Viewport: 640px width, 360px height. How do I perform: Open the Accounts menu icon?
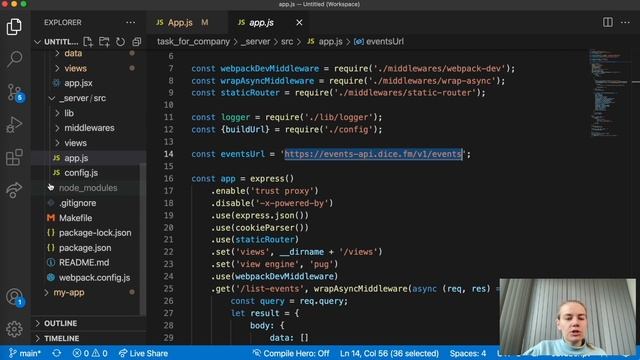tap(15, 297)
